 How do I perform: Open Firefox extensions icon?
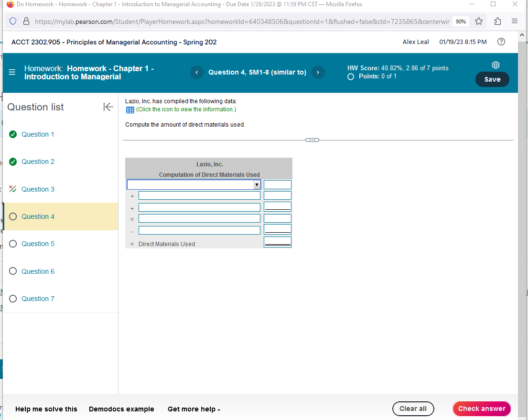click(497, 21)
